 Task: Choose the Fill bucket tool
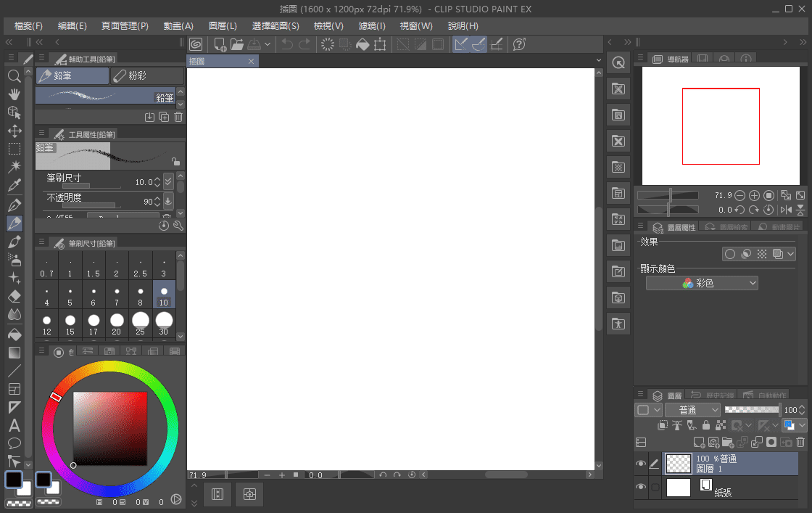14,334
